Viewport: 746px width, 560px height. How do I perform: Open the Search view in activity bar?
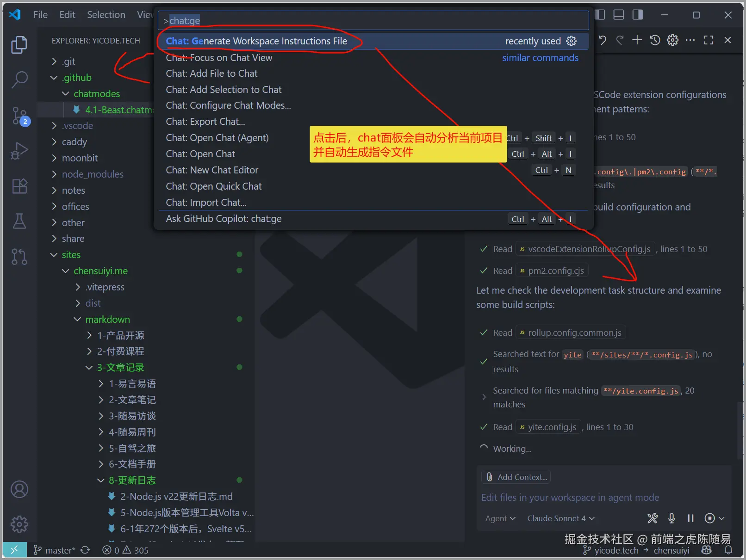[x=19, y=80]
